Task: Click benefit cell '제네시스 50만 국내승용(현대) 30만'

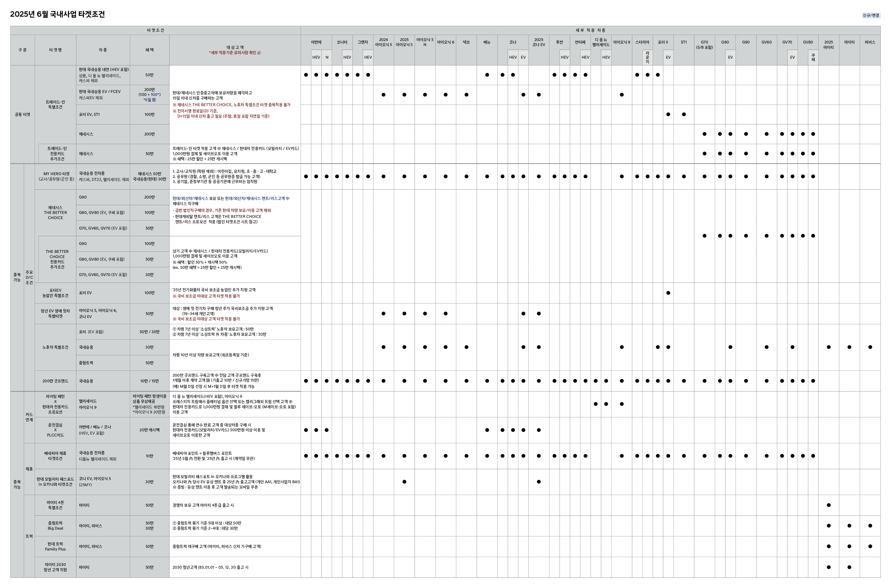Action: coord(150,177)
